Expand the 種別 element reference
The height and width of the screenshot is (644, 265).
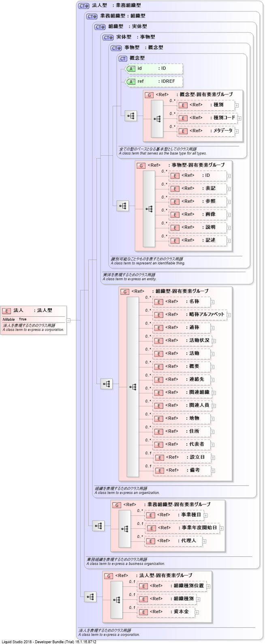tap(237, 105)
